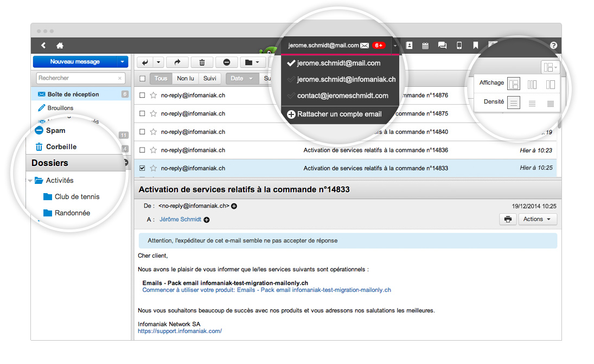Toggle the select-all messages checkbox
This screenshot has width=594, height=364.
tap(143, 79)
